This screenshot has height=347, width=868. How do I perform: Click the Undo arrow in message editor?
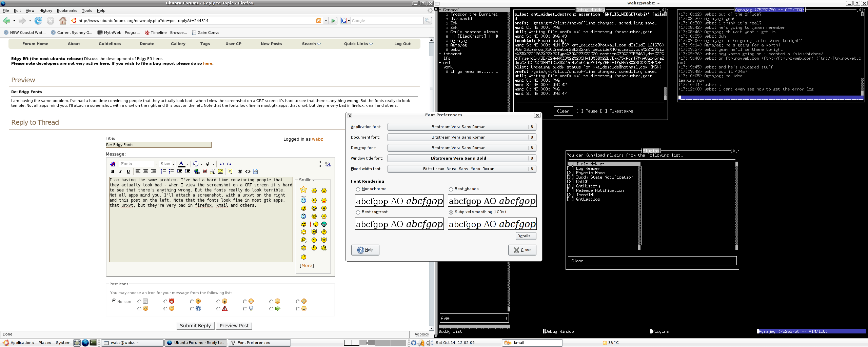pyautogui.click(x=221, y=164)
